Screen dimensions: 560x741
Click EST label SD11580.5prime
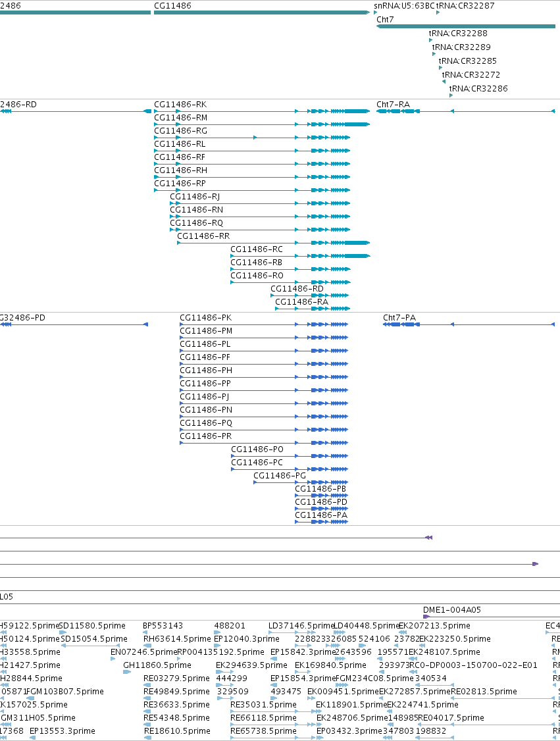tap(92, 625)
